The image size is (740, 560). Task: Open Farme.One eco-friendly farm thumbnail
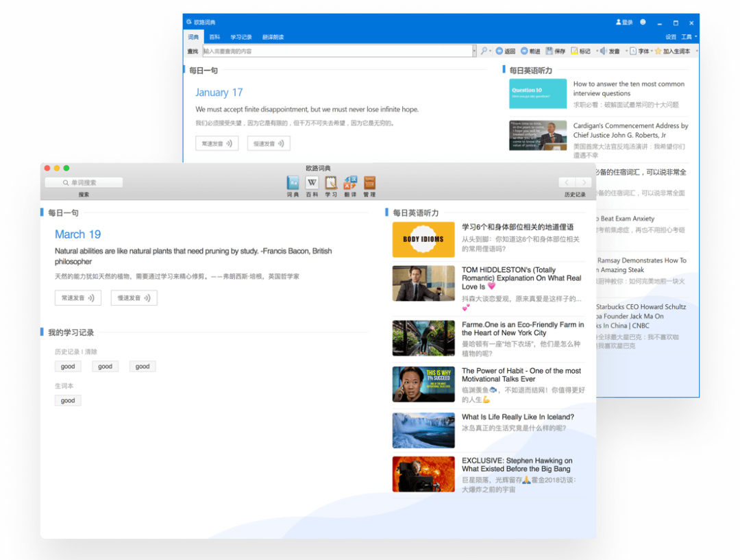tap(423, 338)
